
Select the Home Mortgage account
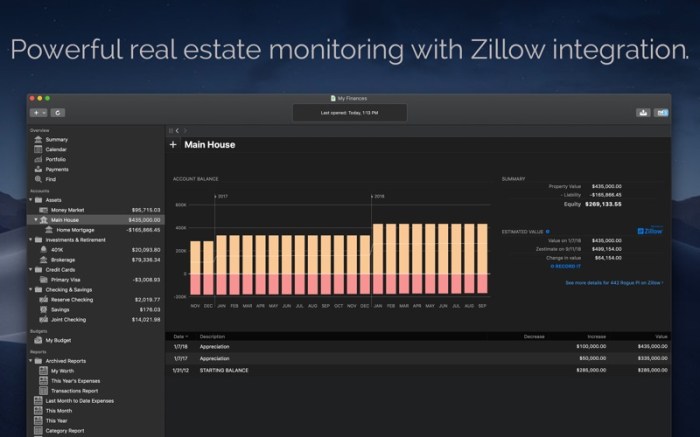[75, 230]
